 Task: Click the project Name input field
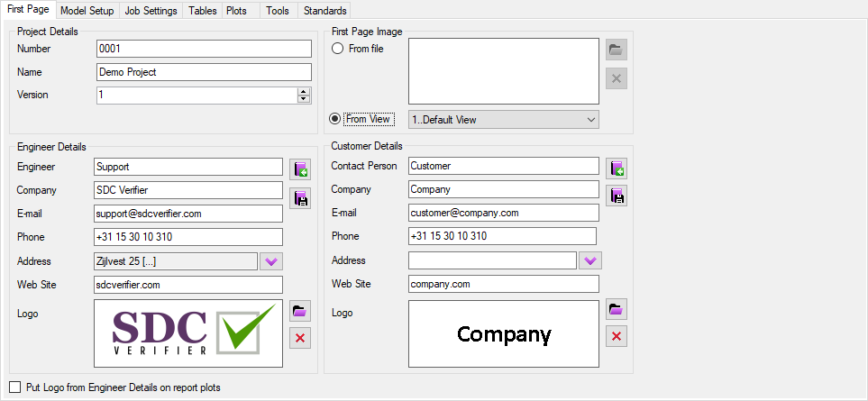click(x=204, y=72)
